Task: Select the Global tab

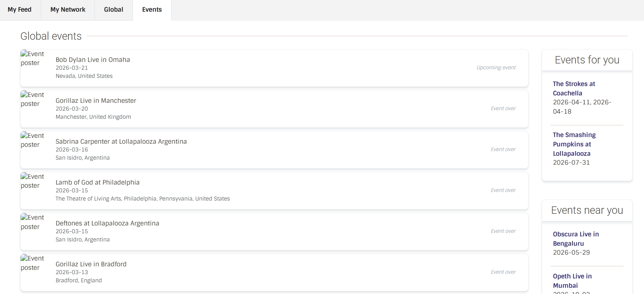Action: (114, 10)
